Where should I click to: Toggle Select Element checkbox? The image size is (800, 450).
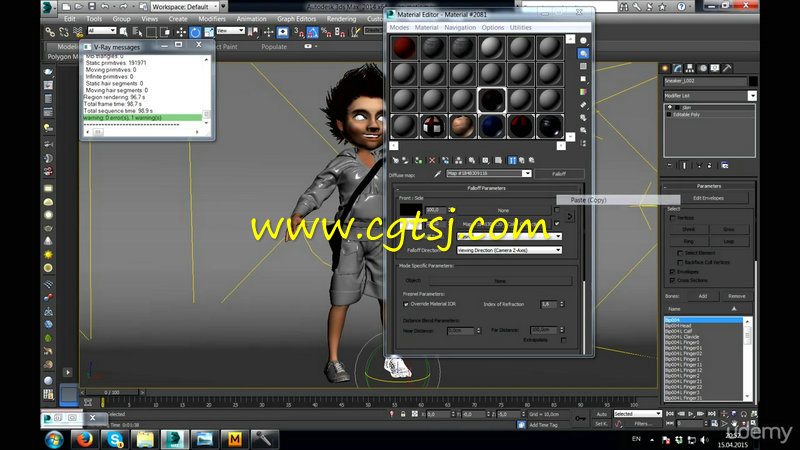click(x=680, y=253)
